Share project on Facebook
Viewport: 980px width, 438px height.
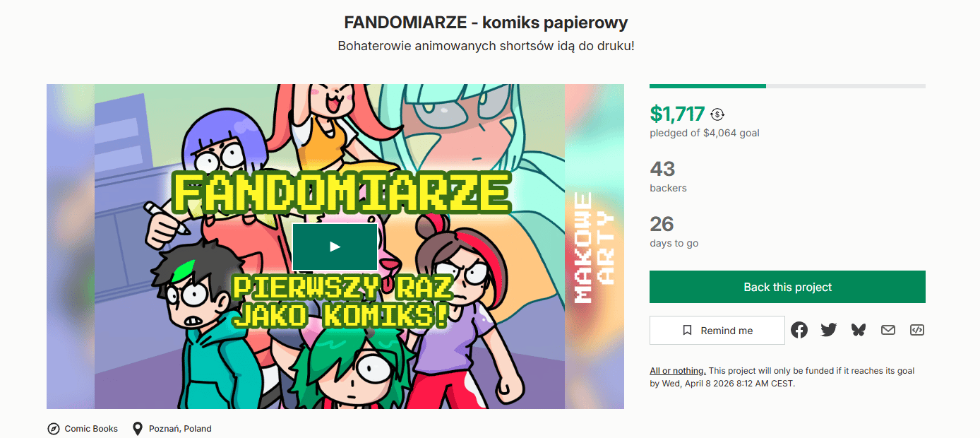coord(799,330)
